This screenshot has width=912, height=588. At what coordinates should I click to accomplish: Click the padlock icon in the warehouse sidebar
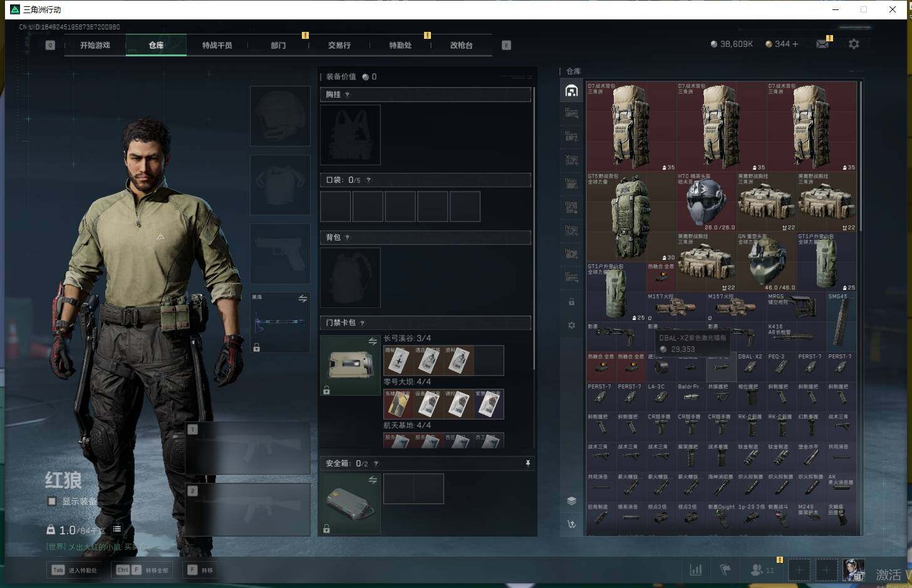click(x=571, y=302)
